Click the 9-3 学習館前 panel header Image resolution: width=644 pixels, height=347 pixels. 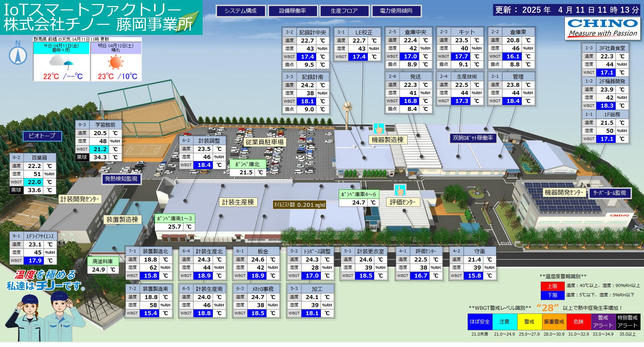pyautogui.click(x=99, y=125)
